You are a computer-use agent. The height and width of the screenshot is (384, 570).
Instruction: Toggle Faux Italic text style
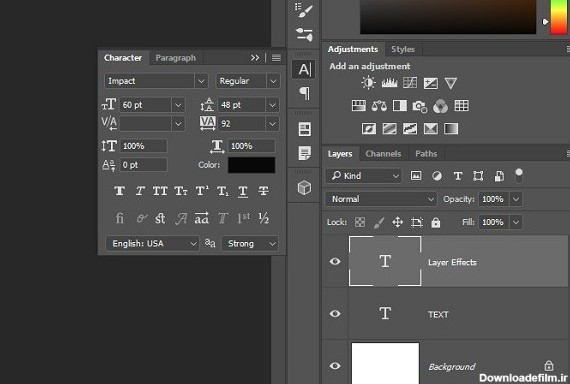140,191
